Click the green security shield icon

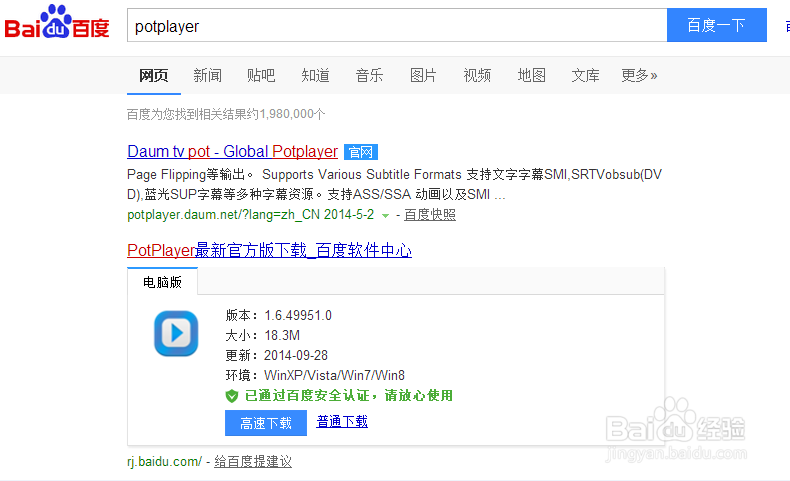(232, 396)
